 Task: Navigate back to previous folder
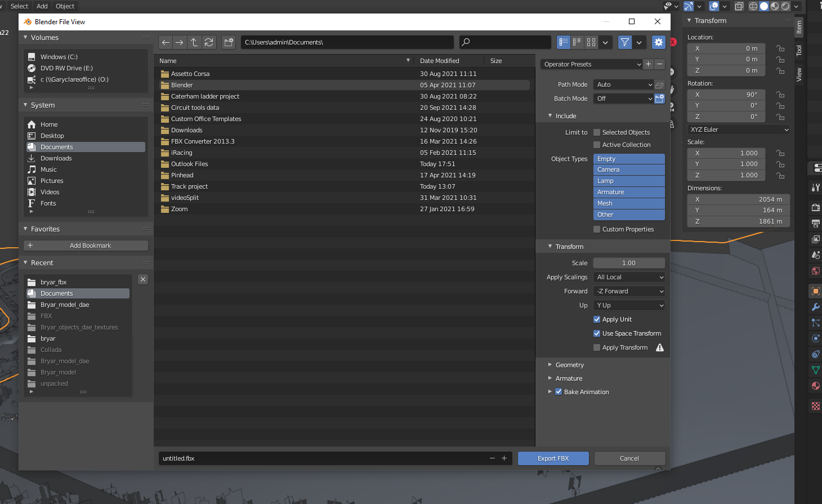pos(166,42)
